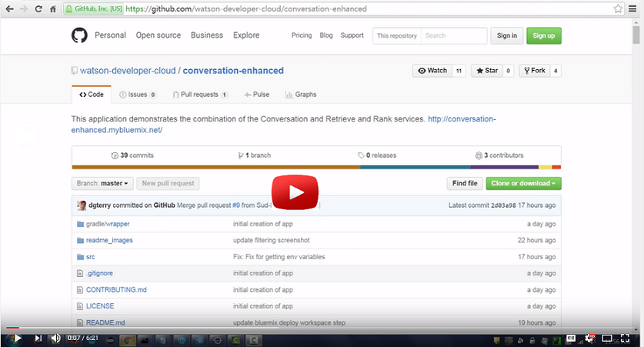This screenshot has height=347, width=644.
Task: Click the Sign in button
Action: [x=507, y=35]
